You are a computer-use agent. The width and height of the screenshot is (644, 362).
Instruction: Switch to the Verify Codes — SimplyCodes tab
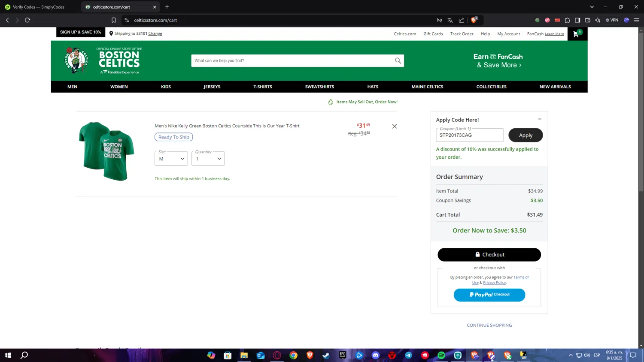(x=39, y=7)
